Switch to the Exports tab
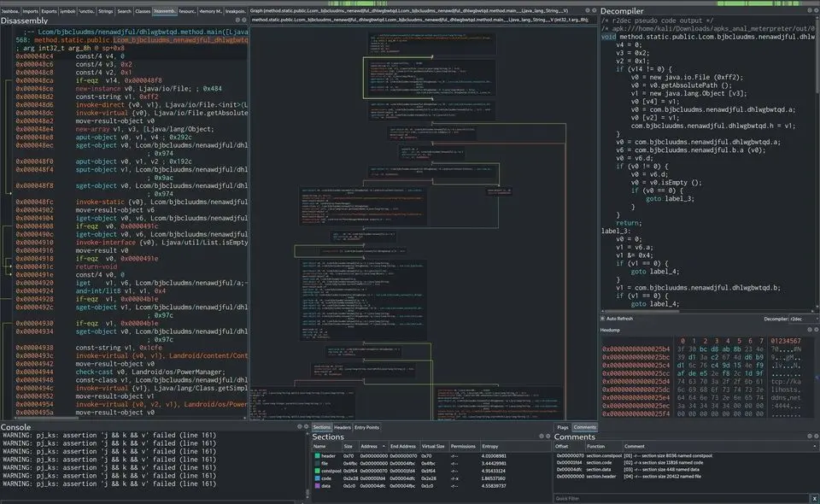Image resolution: width=820 pixels, height=504 pixels. (x=49, y=11)
